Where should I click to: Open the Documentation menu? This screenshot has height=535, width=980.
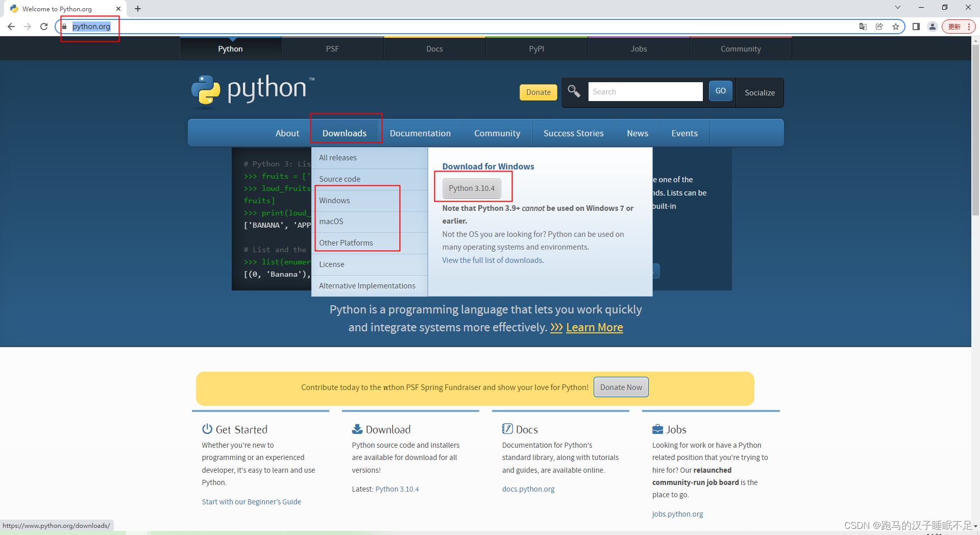click(x=420, y=133)
